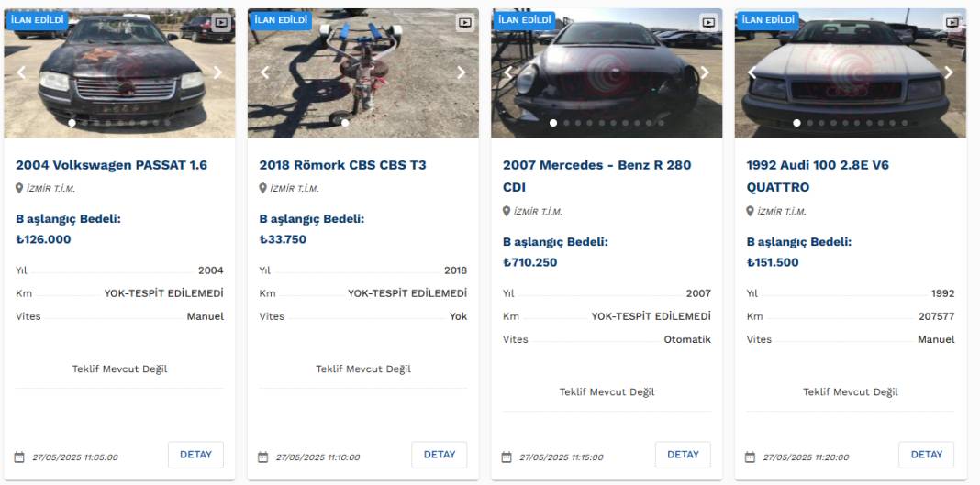Open DETAY for 2018 Römork CBS T3

tap(439, 455)
